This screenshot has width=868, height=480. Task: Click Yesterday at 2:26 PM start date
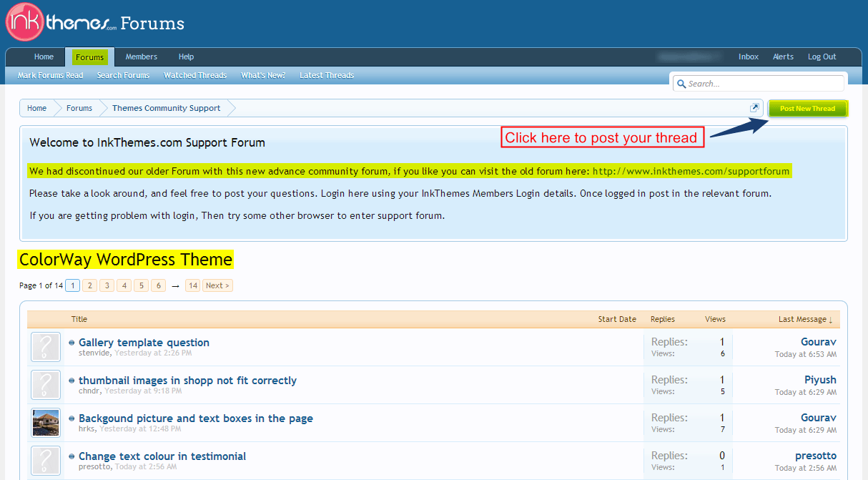(x=153, y=353)
